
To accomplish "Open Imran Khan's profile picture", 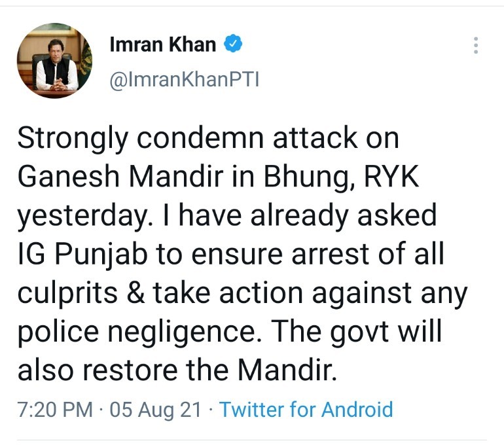I will click(x=54, y=61).
